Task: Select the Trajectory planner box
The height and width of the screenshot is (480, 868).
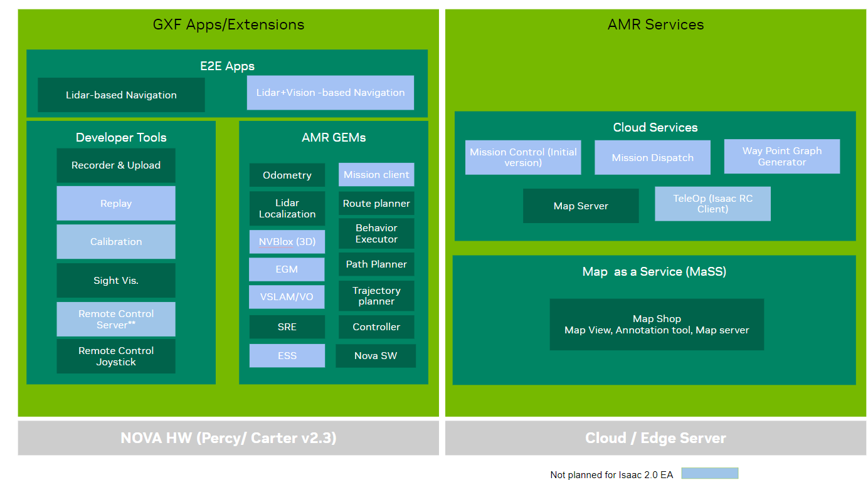Action: [x=376, y=296]
